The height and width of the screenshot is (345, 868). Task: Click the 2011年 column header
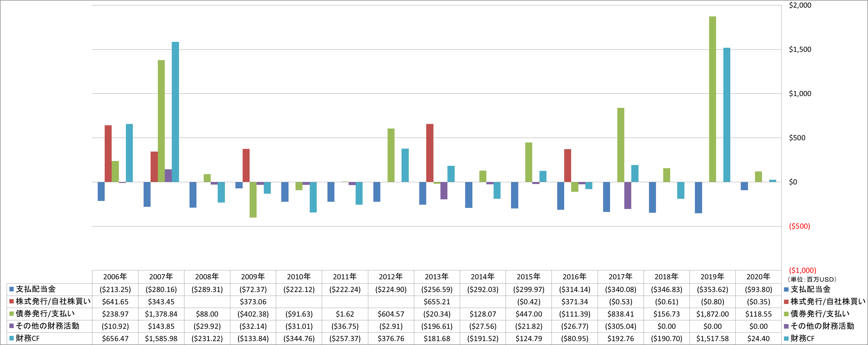[x=345, y=277]
